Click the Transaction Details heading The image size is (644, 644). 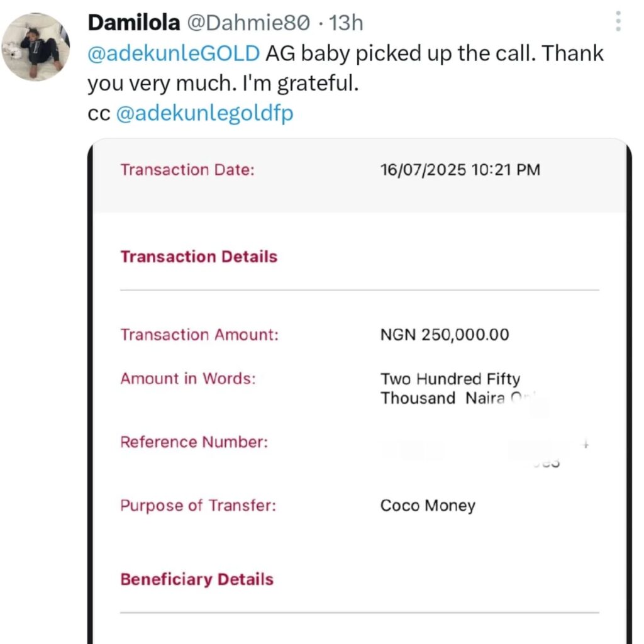click(199, 257)
